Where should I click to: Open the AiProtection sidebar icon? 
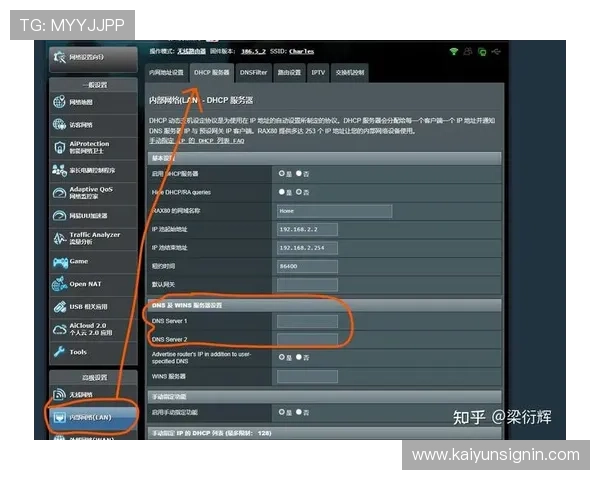(60, 147)
